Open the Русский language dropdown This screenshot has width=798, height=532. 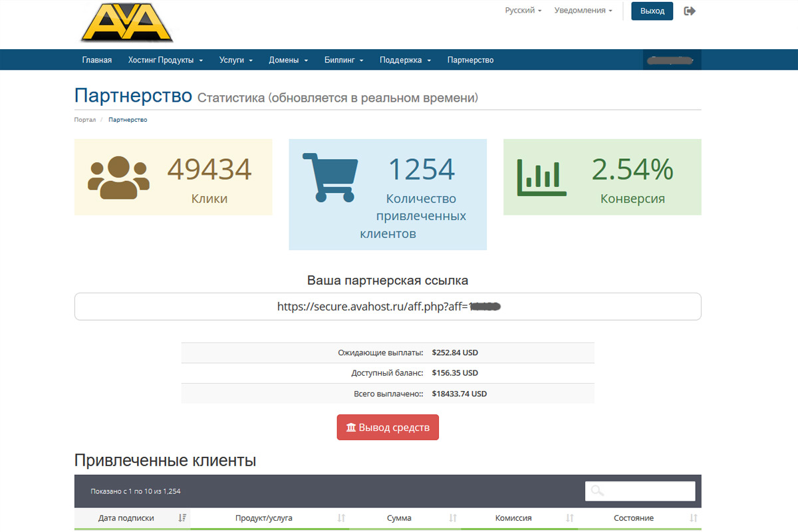click(523, 11)
